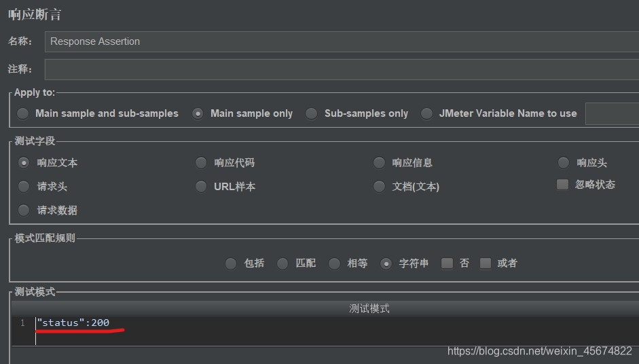639x364 pixels.
Task: Toggle the 或者 checkbox
Action: coord(486,263)
